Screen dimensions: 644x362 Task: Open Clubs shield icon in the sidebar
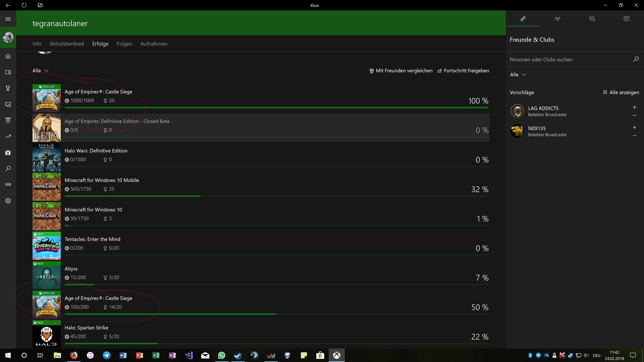[8, 120]
